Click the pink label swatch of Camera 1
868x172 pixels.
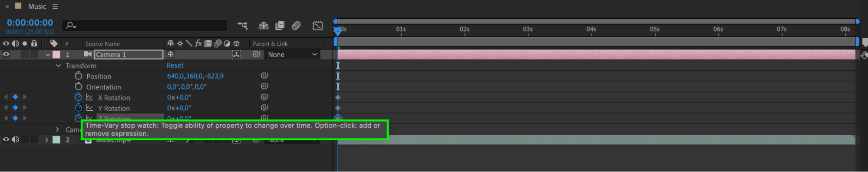point(56,55)
